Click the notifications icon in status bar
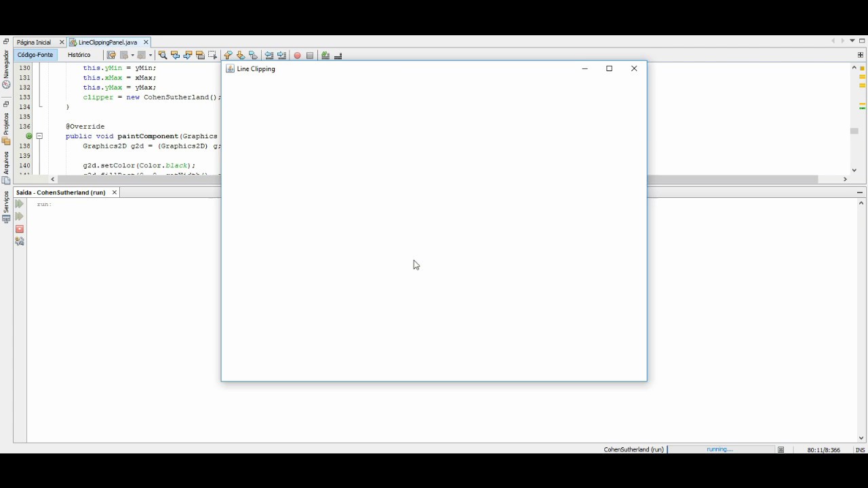This screenshot has width=868, height=488. tap(781, 449)
